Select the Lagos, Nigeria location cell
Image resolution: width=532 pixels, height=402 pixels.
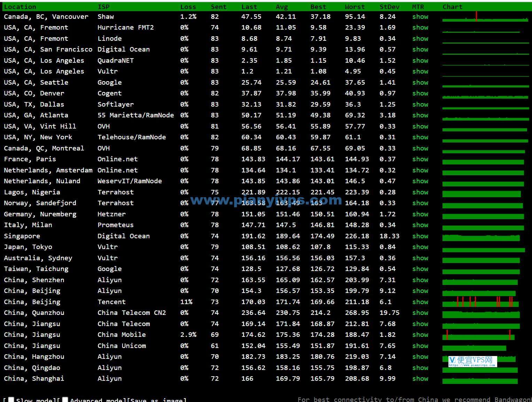[32, 192]
